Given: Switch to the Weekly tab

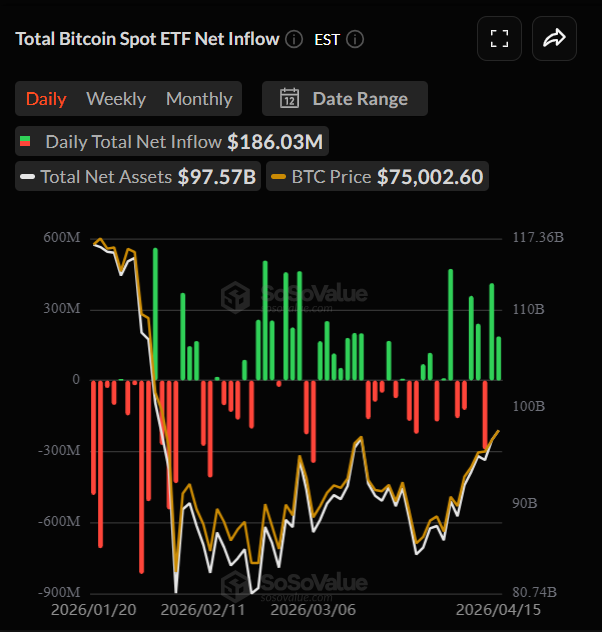Looking at the screenshot, I should point(116,99).
